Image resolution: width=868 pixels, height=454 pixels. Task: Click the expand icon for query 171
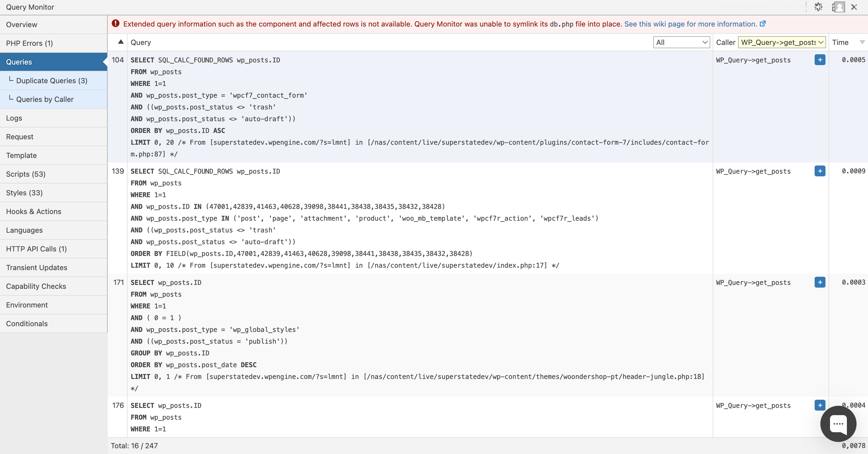[820, 282]
